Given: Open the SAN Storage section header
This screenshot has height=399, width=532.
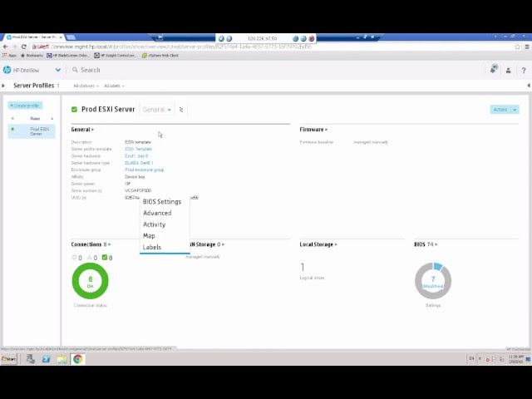Looking at the screenshot, I should [207, 244].
